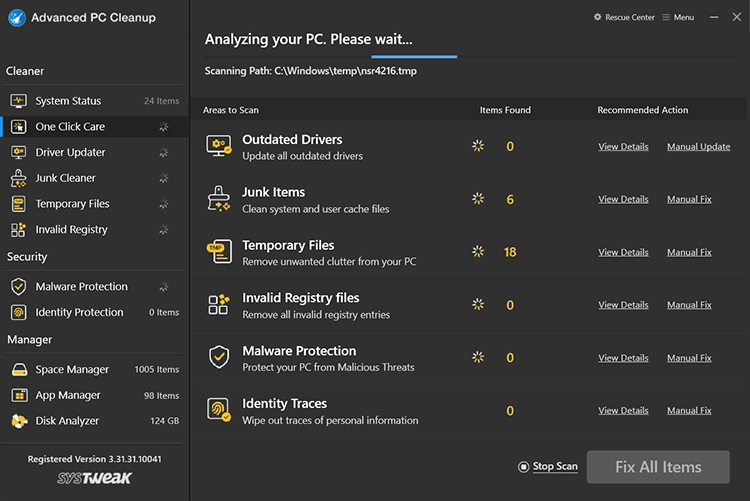Screen dimensions: 750x501
Task: Click Manual Fix for Temporary Files
Action: click(x=689, y=252)
